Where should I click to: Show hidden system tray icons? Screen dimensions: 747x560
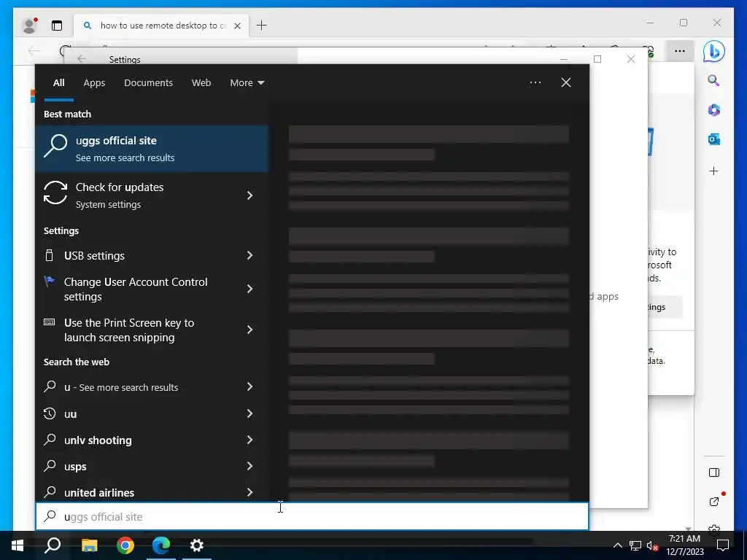pos(617,545)
